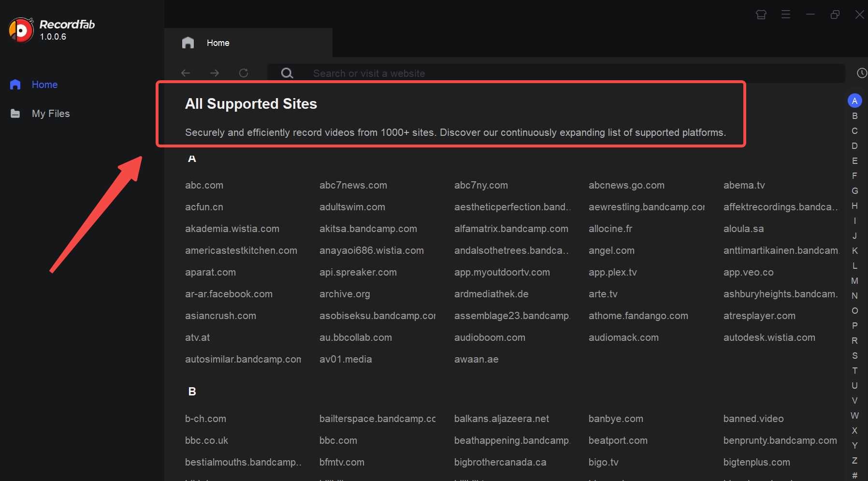Image resolution: width=868 pixels, height=481 pixels.
Task: Open app.veo.co link
Action: tap(749, 272)
